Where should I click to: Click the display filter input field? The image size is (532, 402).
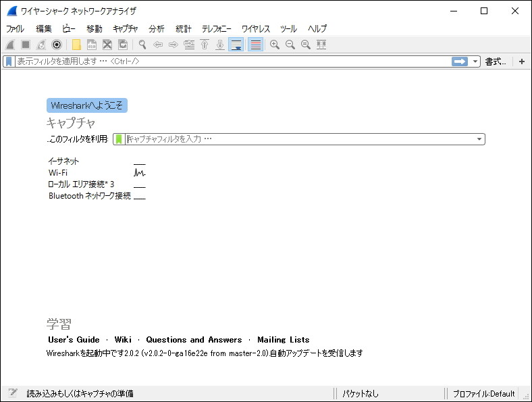point(233,61)
